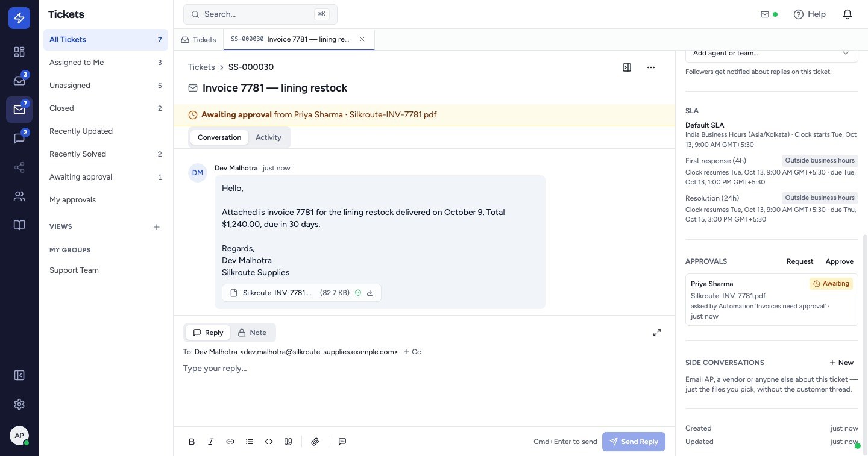
Task: Open the Unassigned tickets list
Action: pos(105,86)
